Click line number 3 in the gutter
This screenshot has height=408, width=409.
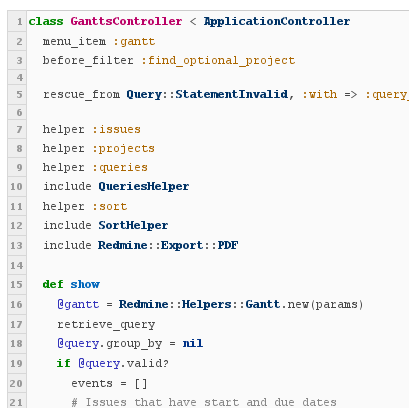pos(20,61)
